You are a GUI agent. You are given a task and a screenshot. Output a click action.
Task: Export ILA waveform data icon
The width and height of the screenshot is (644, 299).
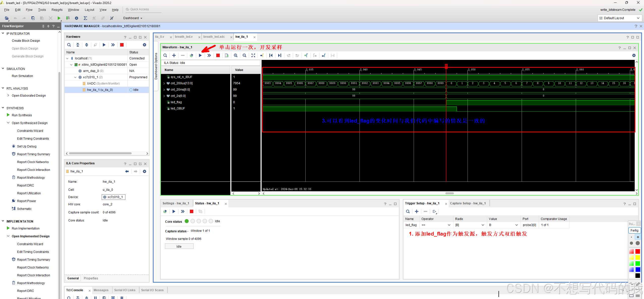point(227,55)
